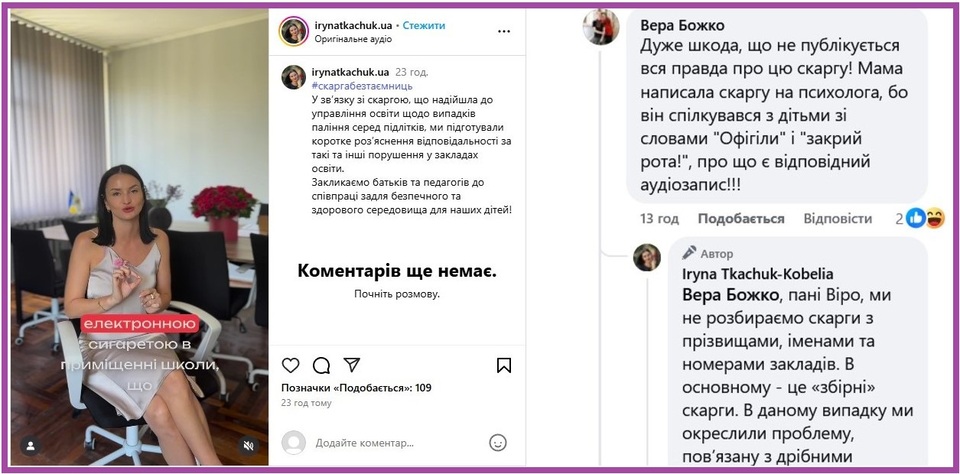Open comments via the speech bubble icon
Viewport: 960px width, 474px height.
point(321,366)
